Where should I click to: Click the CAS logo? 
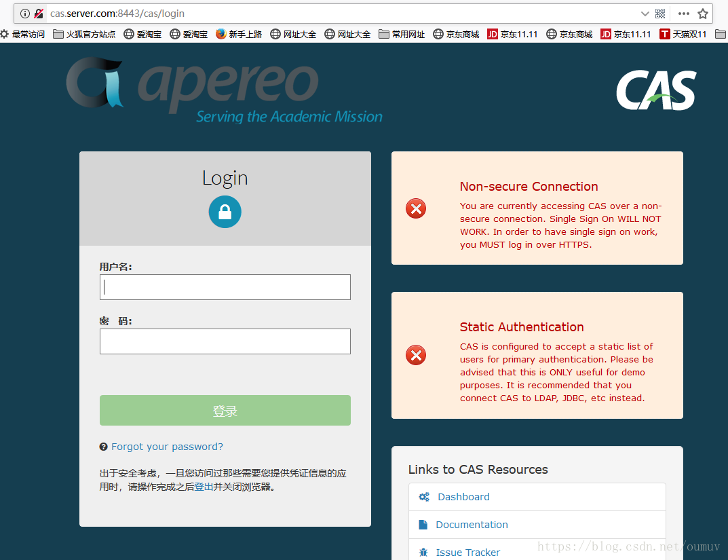tap(657, 90)
